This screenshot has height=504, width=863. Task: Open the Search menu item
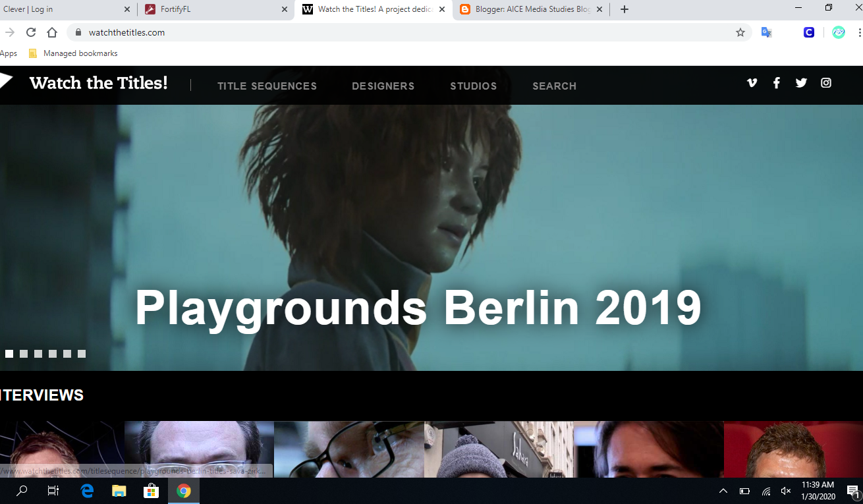coord(555,86)
